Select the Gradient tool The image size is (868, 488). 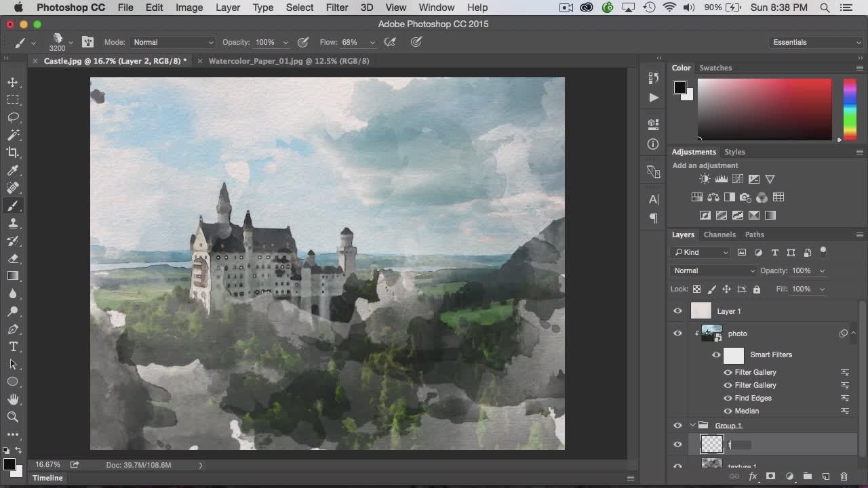point(13,276)
